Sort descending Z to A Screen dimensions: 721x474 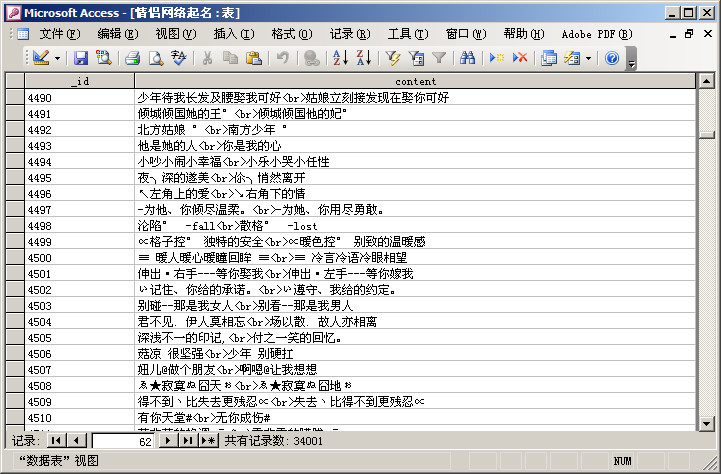coord(364,58)
